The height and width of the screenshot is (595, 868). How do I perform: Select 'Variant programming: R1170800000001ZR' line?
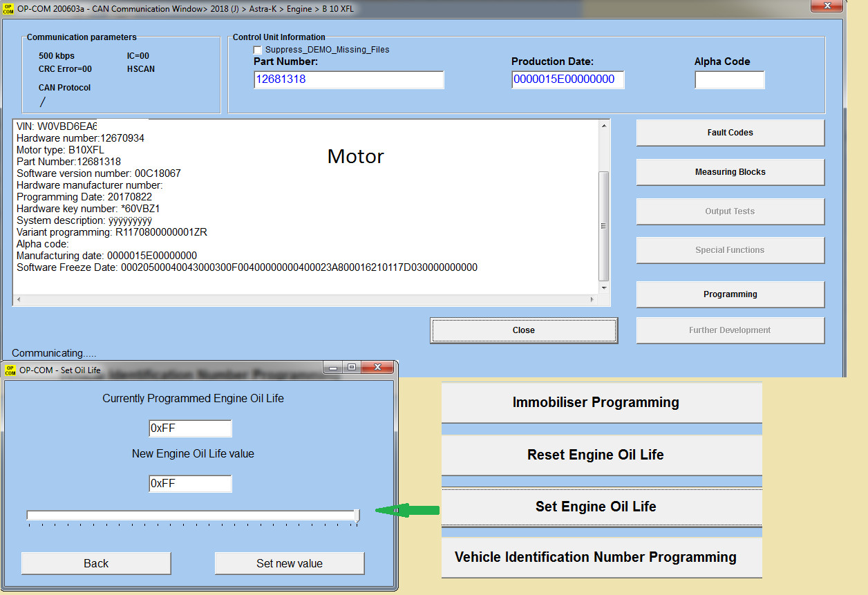(112, 232)
